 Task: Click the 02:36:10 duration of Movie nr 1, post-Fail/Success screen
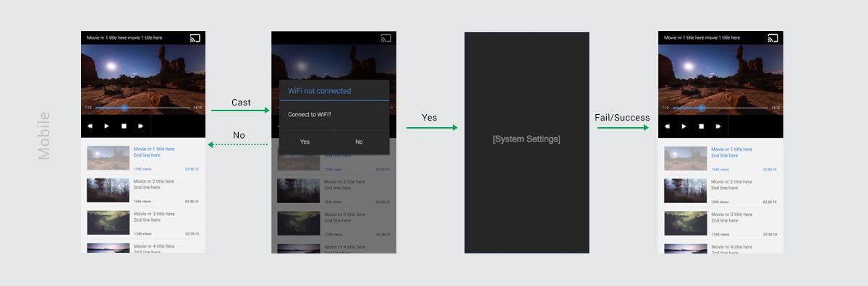769,169
